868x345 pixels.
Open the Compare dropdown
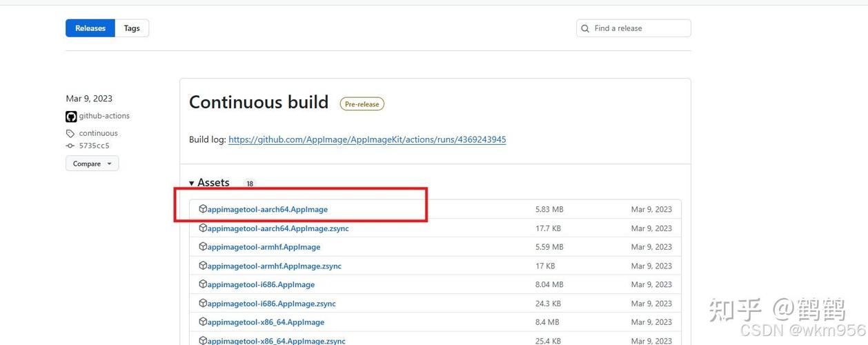pyautogui.click(x=92, y=164)
